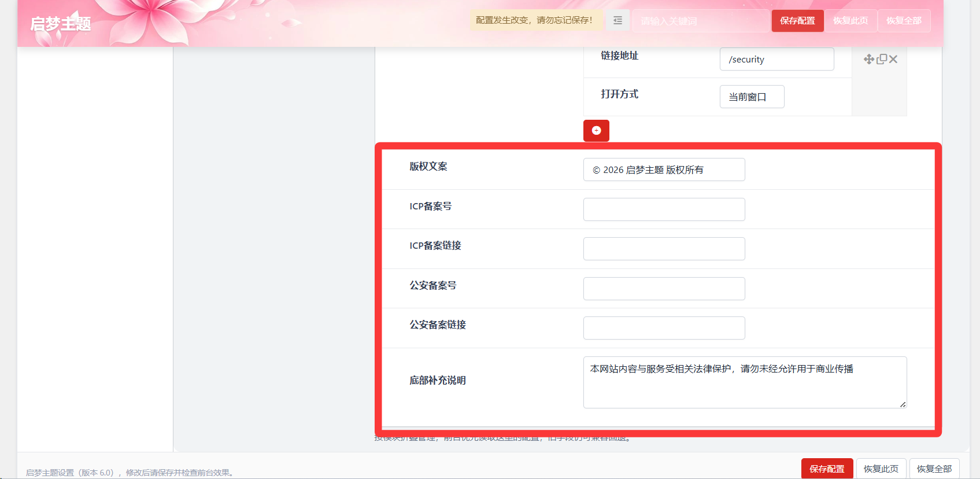This screenshot has height=479, width=980.
Task: Remove the /security link item with the X icon
Action: [893, 59]
